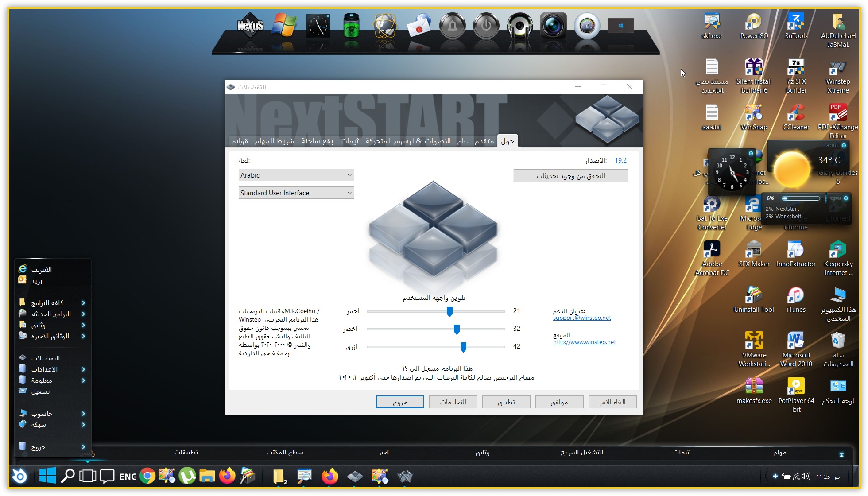
Task: Open Microsoft Word 2010 desktop shortcut
Action: click(796, 350)
